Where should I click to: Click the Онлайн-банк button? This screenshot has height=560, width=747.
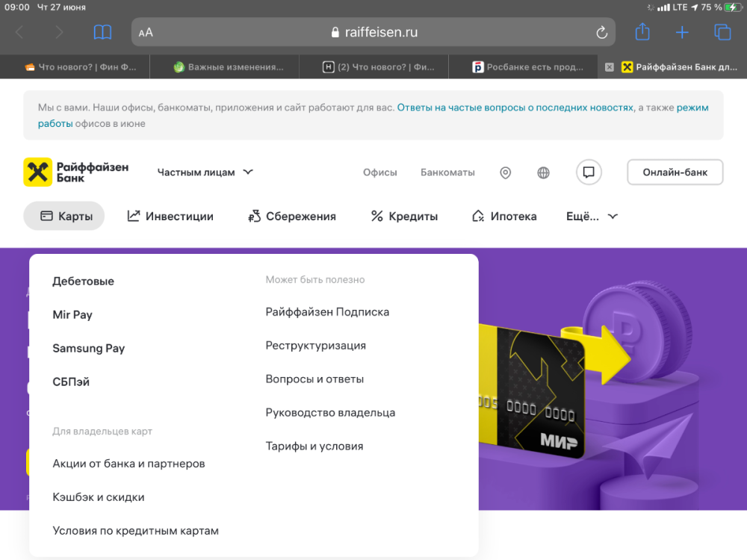tap(675, 172)
